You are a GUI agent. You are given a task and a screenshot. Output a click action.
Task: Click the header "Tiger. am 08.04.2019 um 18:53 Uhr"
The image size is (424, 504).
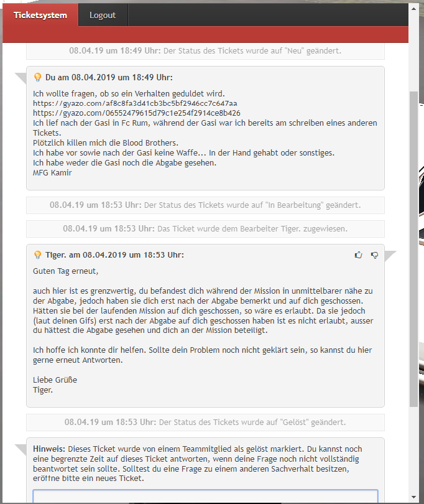114,255
